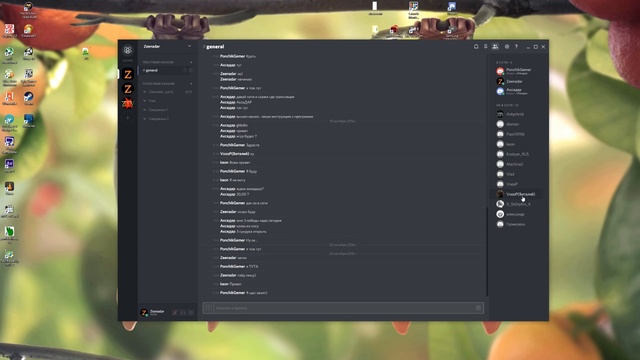The height and width of the screenshot is (360, 640).
Task: Collapse the Free voice channel chevron
Action: point(144,101)
